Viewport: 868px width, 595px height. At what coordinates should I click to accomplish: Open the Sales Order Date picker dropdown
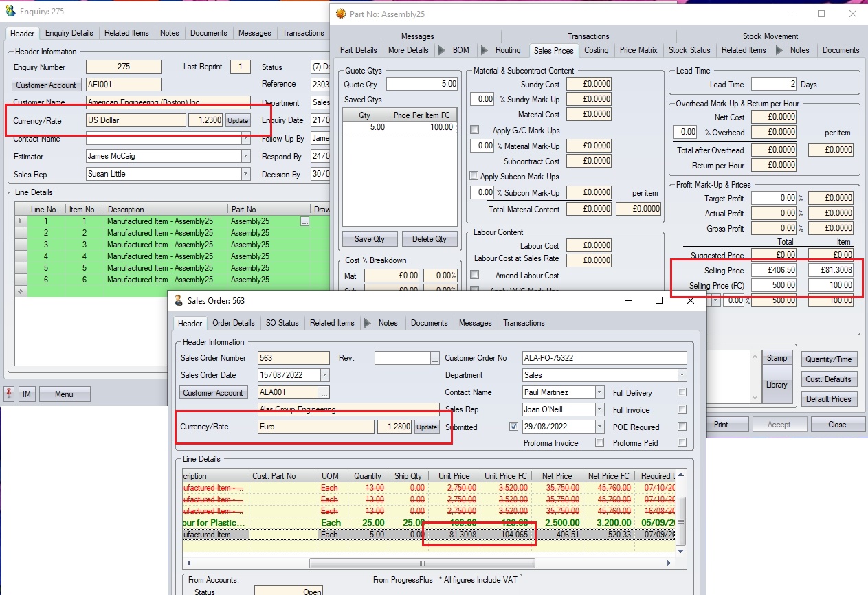point(324,376)
